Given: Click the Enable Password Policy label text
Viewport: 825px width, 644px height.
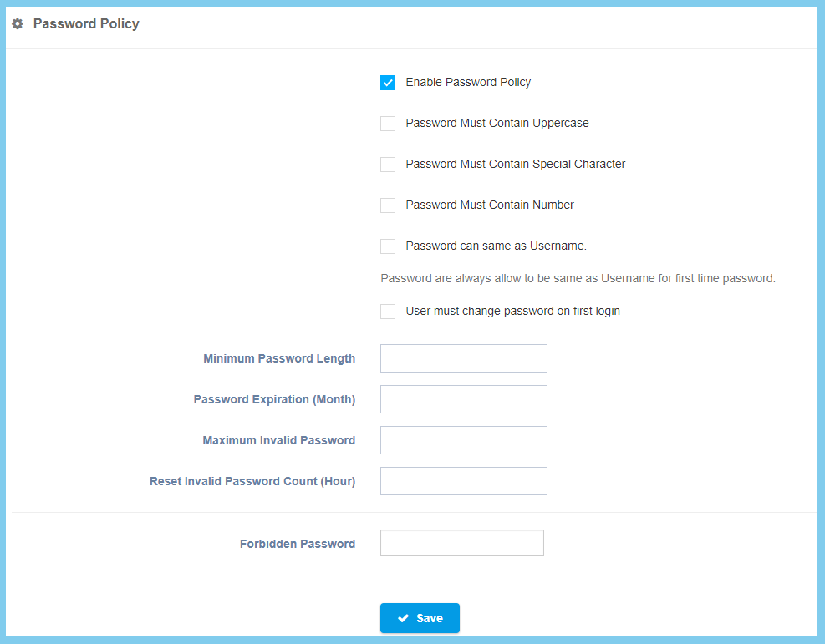Looking at the screenshot, I should click(468, 83).
